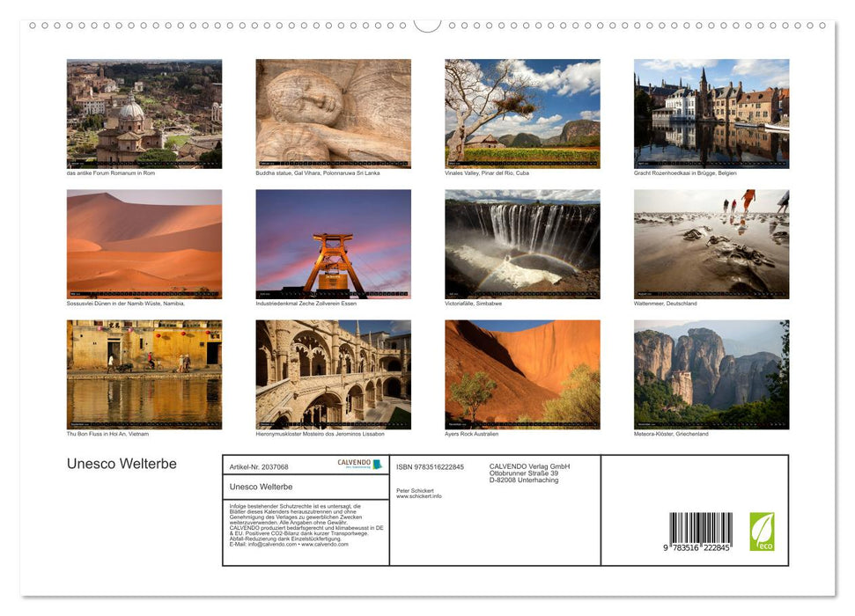
Task: Open the Buddha statue Polonnaruwa image
Action: pyautogui.click(x=333, y=113)
